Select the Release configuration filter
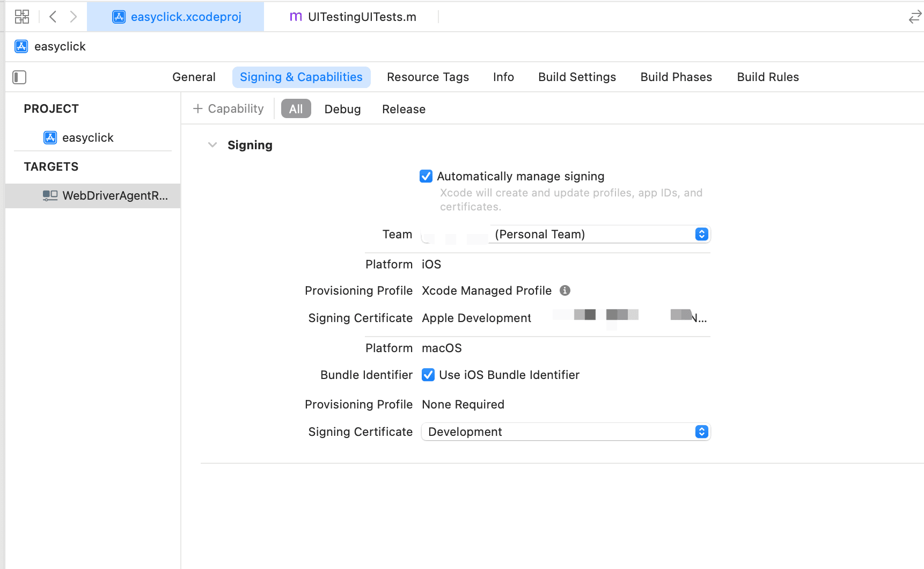 click(404, 109)
